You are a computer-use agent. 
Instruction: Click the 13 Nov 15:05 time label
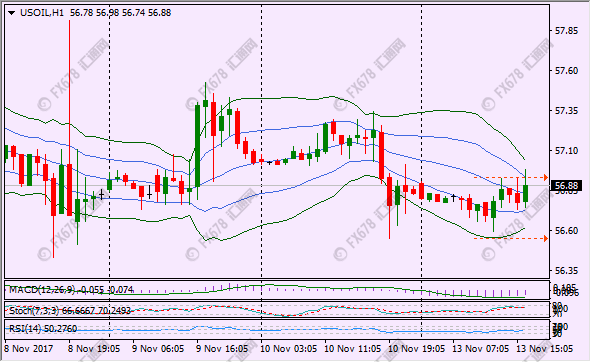tap(545, 348)
